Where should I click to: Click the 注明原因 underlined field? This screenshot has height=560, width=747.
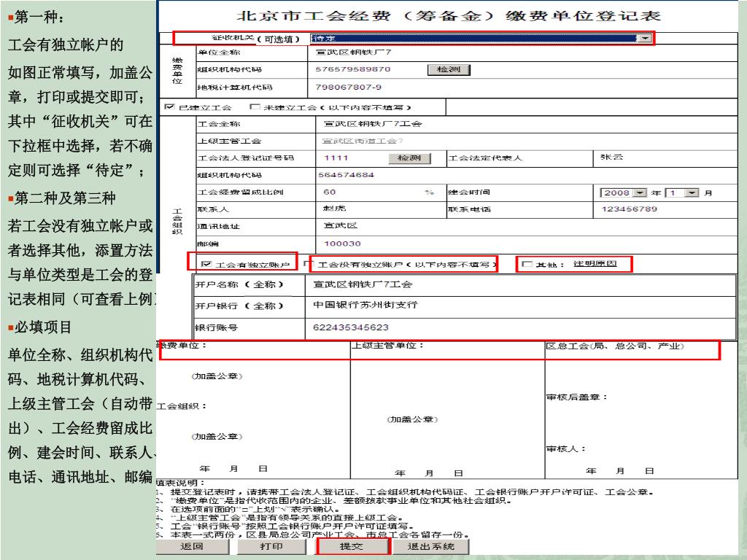[595, 264]
